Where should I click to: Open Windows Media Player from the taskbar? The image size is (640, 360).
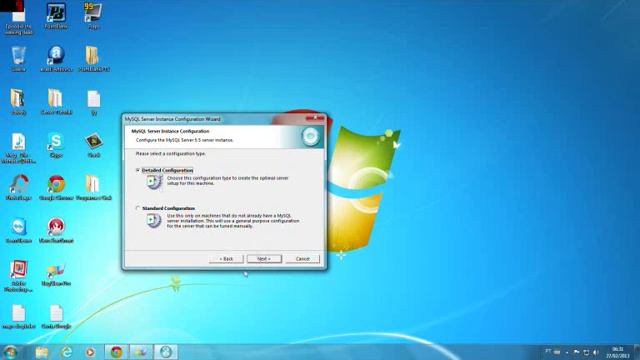click(90, 352)
